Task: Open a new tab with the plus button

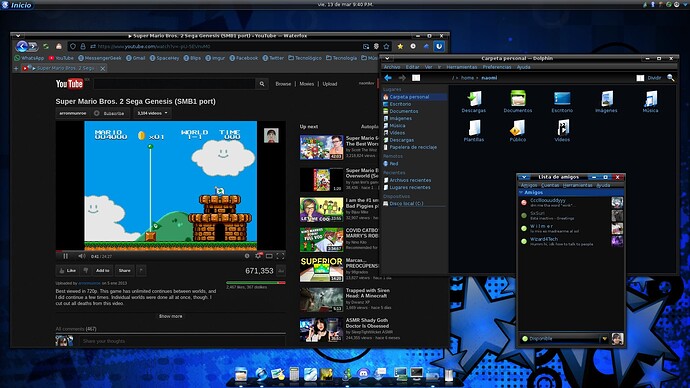Action: click(16, 68)
